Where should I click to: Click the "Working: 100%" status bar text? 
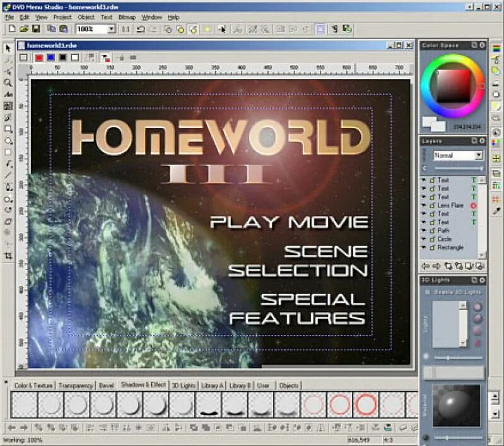click(23, 440)
